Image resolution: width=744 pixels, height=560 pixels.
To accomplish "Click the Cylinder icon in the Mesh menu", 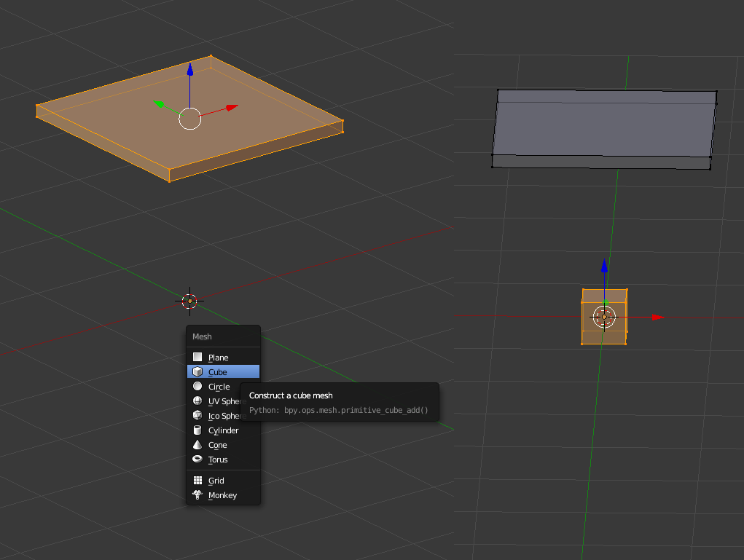I will [197, 430].
